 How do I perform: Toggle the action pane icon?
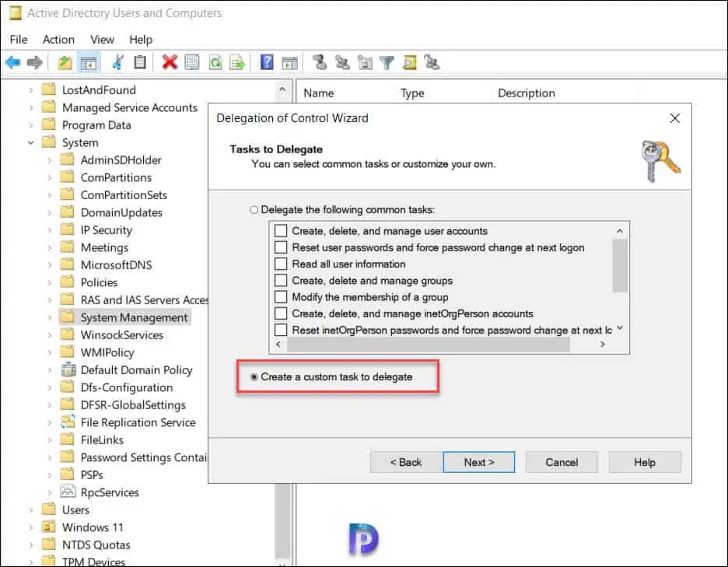[x=289, y=63]
